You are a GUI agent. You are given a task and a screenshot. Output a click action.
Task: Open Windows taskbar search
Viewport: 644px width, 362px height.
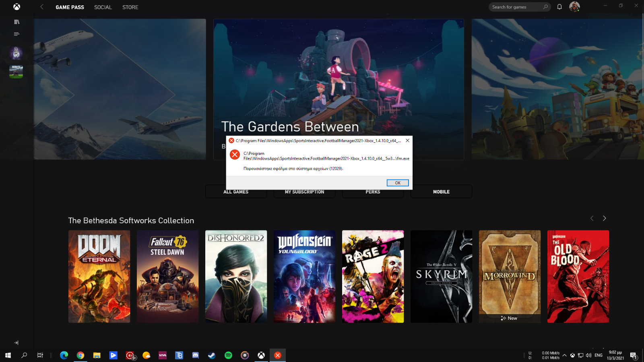(24, 355)
